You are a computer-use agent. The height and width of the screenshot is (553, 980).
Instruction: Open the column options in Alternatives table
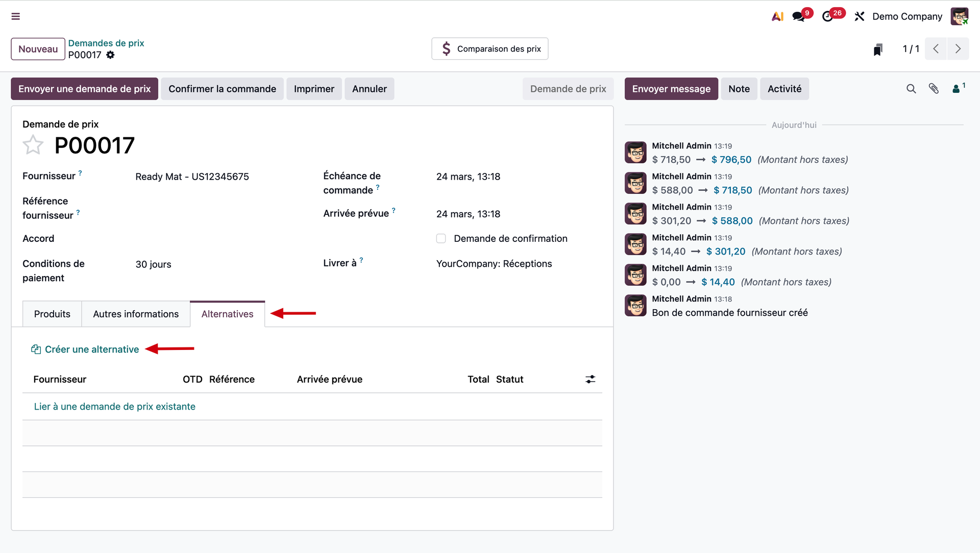590,379
